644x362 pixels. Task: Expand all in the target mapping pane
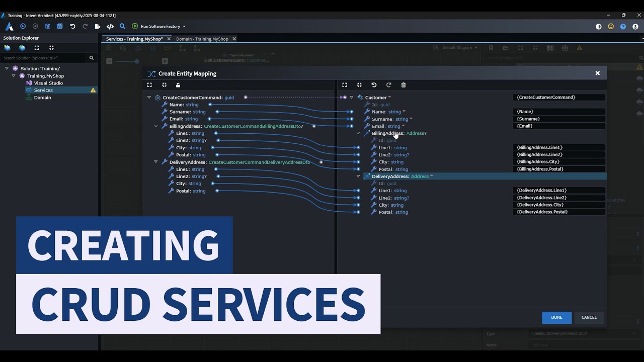[345, 85]
